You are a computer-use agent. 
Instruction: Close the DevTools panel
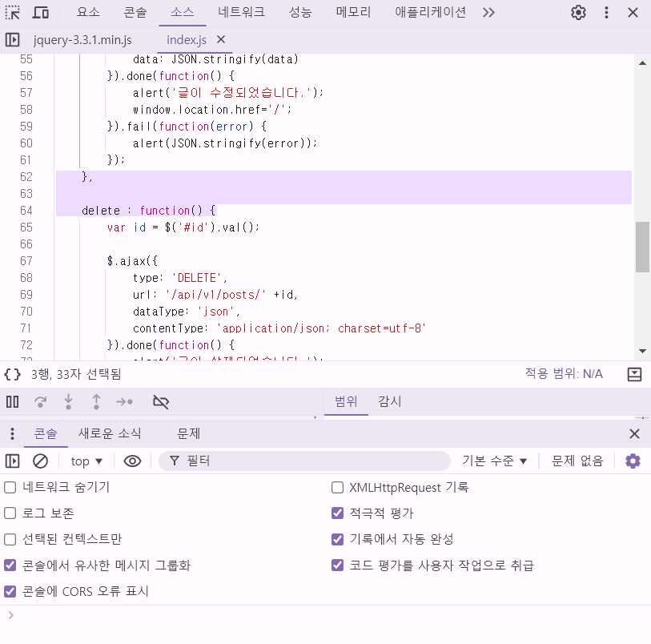[633, 13]
